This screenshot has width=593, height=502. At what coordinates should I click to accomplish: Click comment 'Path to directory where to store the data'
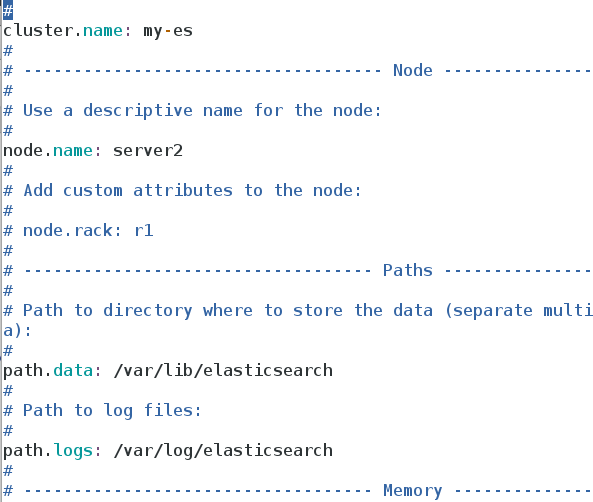pyautogui.click(x=228, y=311)
